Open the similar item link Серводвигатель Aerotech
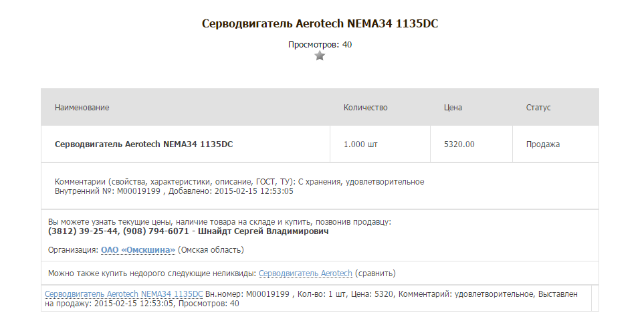Viewport: 644px width, 333px height. coord(305,273)
